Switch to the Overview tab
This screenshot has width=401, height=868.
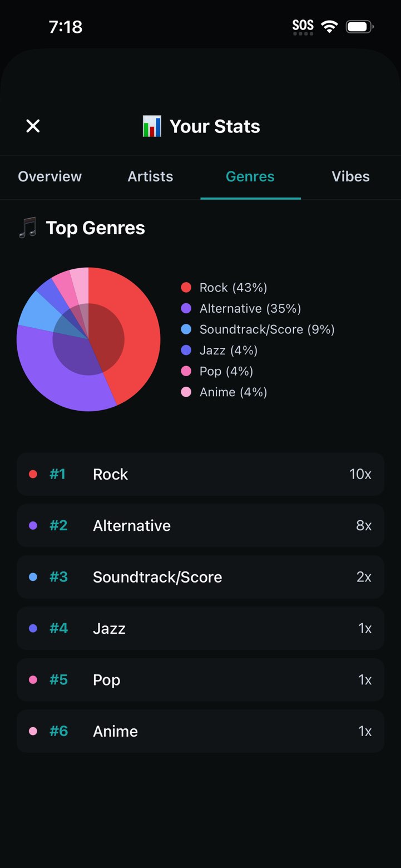pyautogui.click(x=49, y=176)
